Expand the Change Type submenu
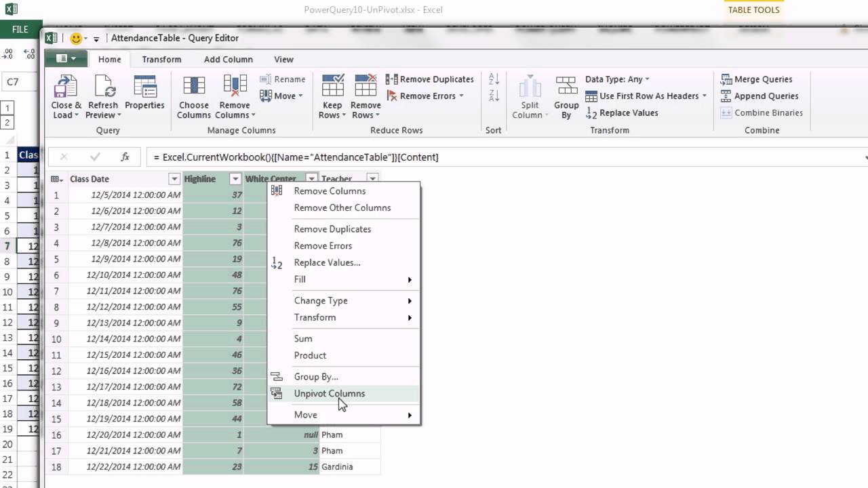This screenshot has height=488, width=868. click(x=344, y=301)
